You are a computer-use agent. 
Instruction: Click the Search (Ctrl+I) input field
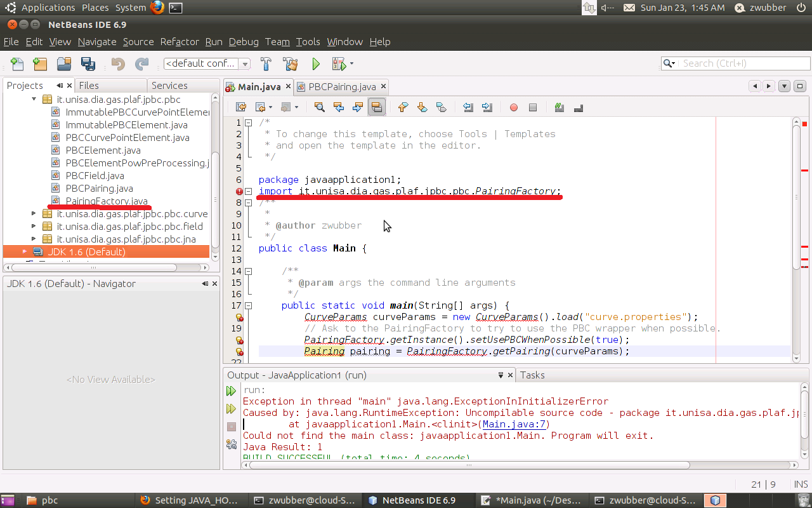pyautogui.click(x=742, y=63)
